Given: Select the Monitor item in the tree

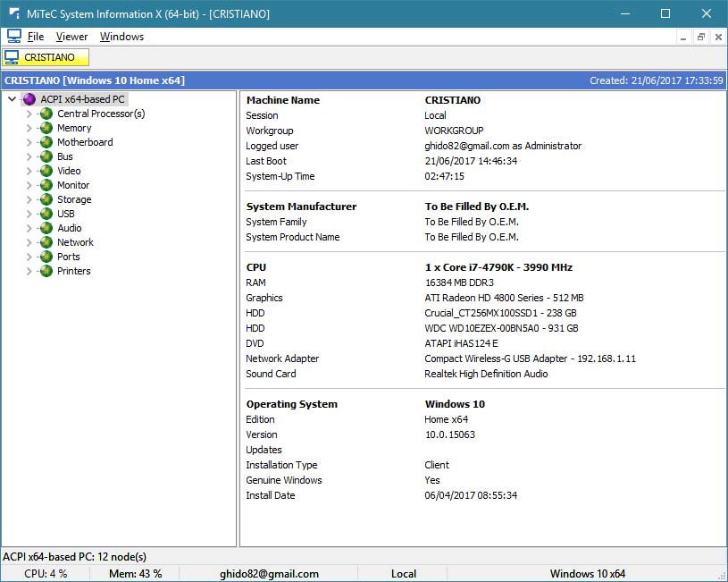Looking at the screenshot, I should pos(73,185).
